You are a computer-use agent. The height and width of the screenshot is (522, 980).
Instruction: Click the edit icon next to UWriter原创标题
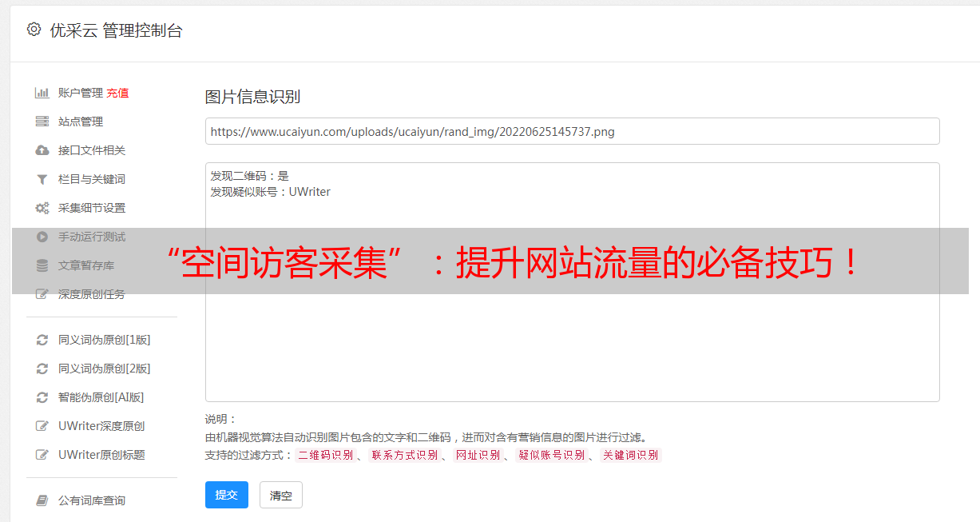point(42,455)
